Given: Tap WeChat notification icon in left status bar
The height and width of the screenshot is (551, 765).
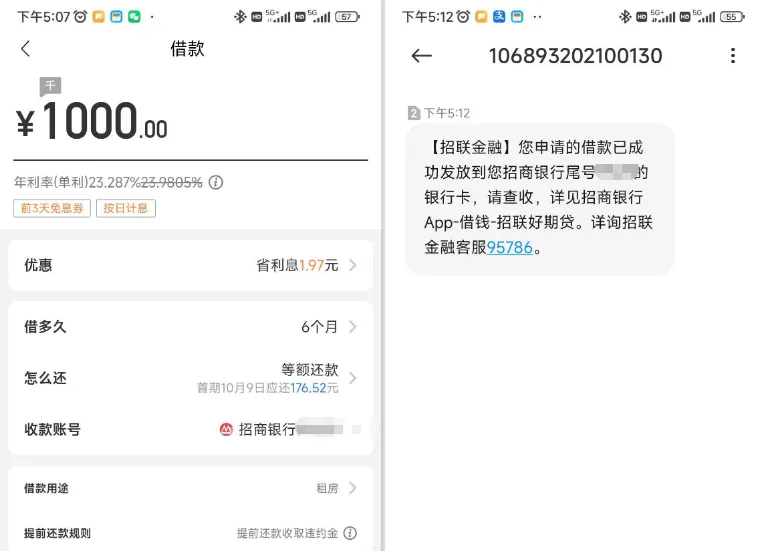Looking at the screenshot, I should click(x=134, y=17).
